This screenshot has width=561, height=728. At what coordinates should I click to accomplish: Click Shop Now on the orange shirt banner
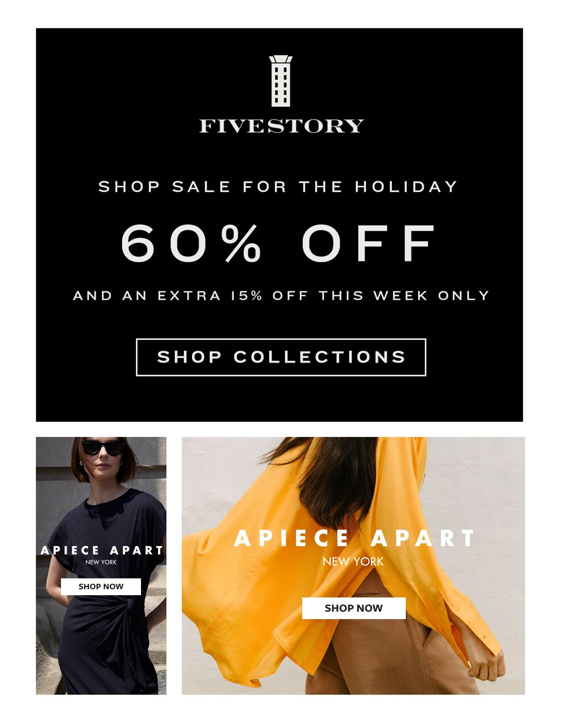point(354,608)
